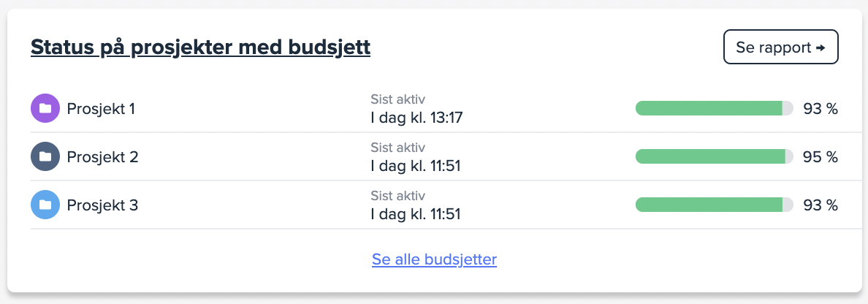Click the purple folder icon for Prosjekt 1
Viewport: 868px width, 304px height.
(45, 109)
